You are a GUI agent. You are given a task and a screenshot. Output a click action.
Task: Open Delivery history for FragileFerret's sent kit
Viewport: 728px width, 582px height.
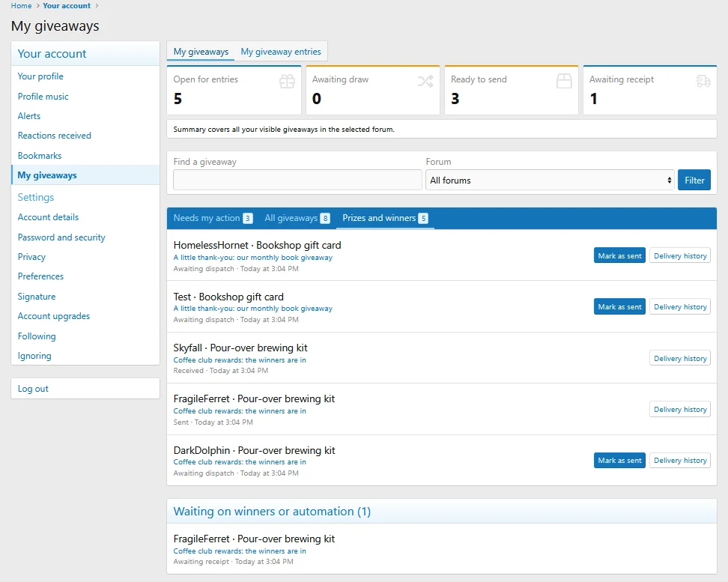pyautogui.click(x=680, y=410)
